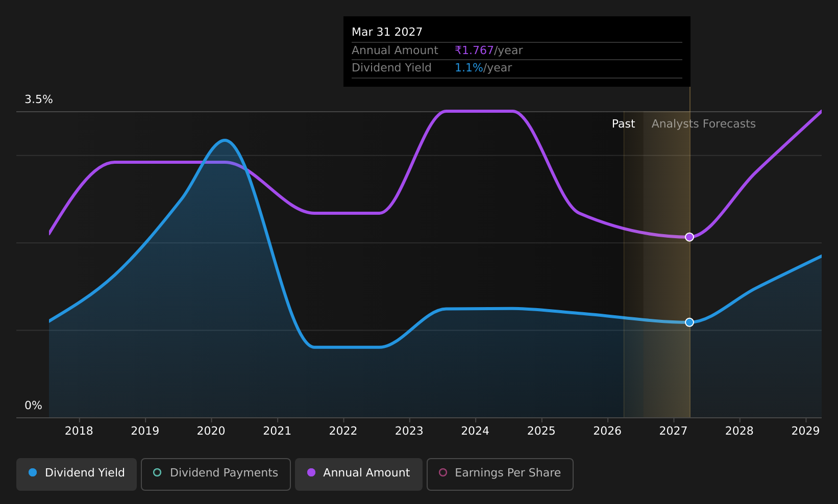This screenshot has width=838, height=504.
Task: Click the 2019 x-axis year label
Action: click(145, 431)
